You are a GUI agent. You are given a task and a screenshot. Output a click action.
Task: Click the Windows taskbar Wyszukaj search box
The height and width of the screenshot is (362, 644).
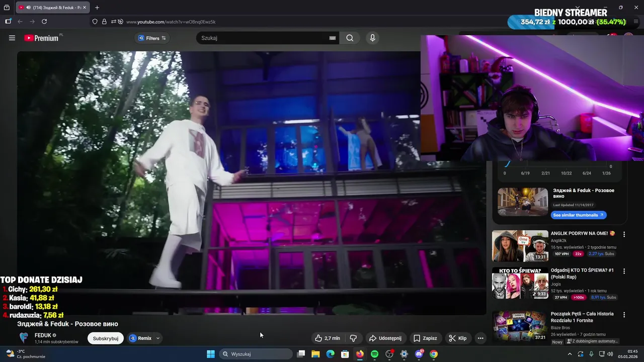point(256,354)
